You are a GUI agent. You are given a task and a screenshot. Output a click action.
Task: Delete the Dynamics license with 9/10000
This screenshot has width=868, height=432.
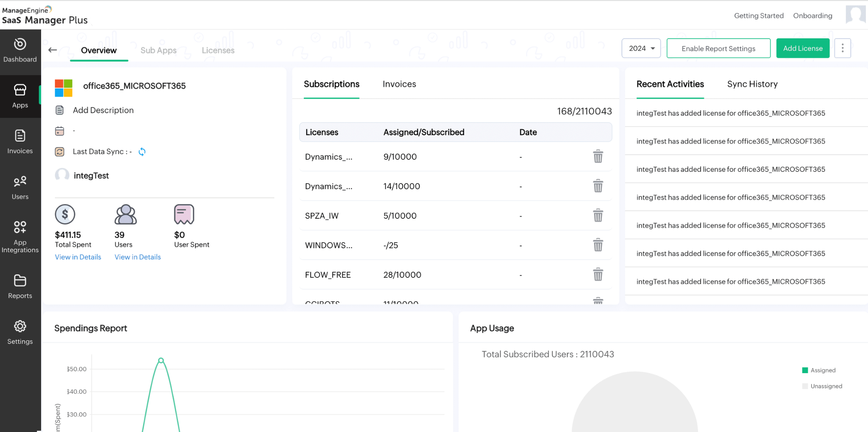pos(598,156)
